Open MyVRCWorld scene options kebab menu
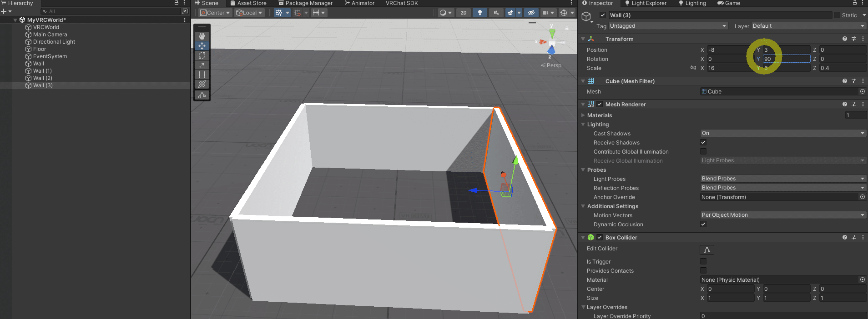868x319 pixels. (x=185, y=20)
